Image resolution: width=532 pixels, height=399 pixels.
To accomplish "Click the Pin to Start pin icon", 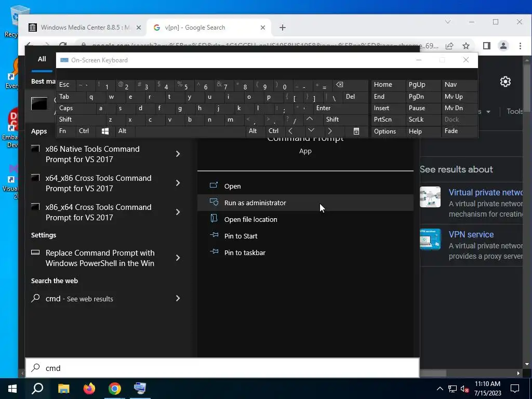I will point(214,235).
